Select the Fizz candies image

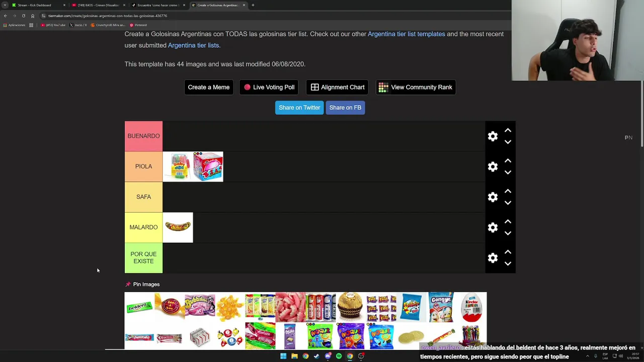(x=381, y=307)
